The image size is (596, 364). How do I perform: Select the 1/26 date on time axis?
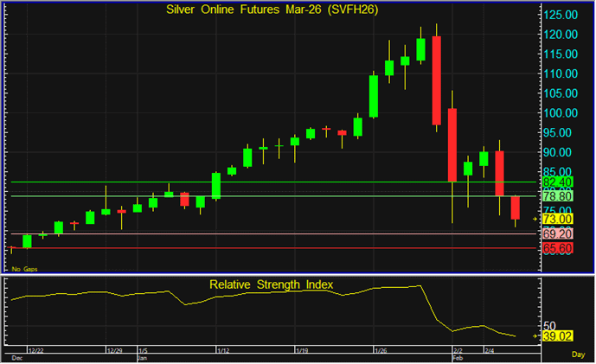click(x=380, y=350)
